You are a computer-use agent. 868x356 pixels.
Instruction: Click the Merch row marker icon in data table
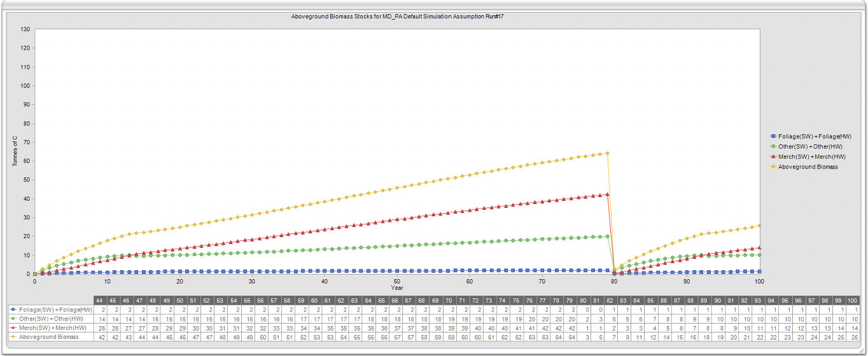pyautogui.click(x=15, y=328)
